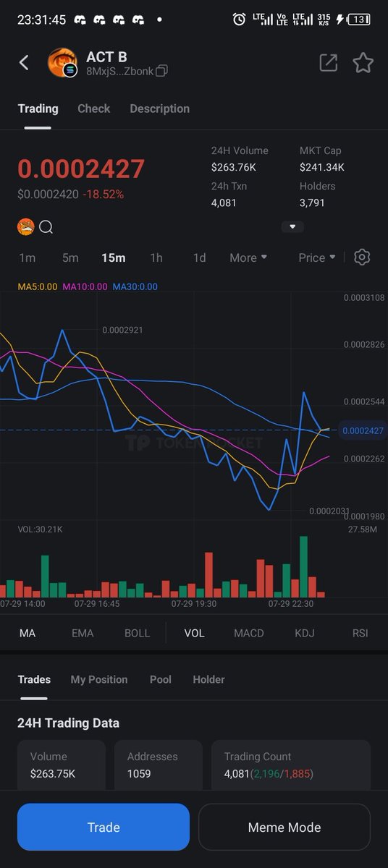Enable the BOLL indicator
This screenshot has height=868, width=388.
(x=137, y=633)
